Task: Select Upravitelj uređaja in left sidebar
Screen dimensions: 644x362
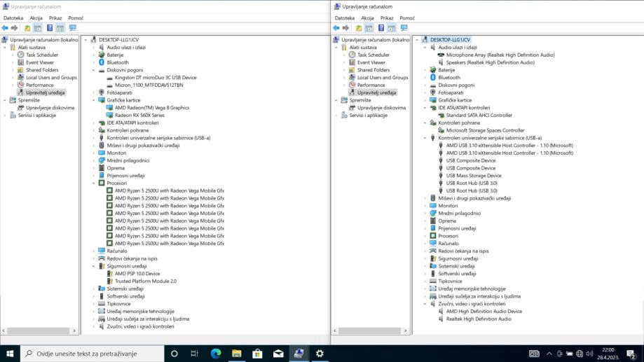Action: point(45,92)
